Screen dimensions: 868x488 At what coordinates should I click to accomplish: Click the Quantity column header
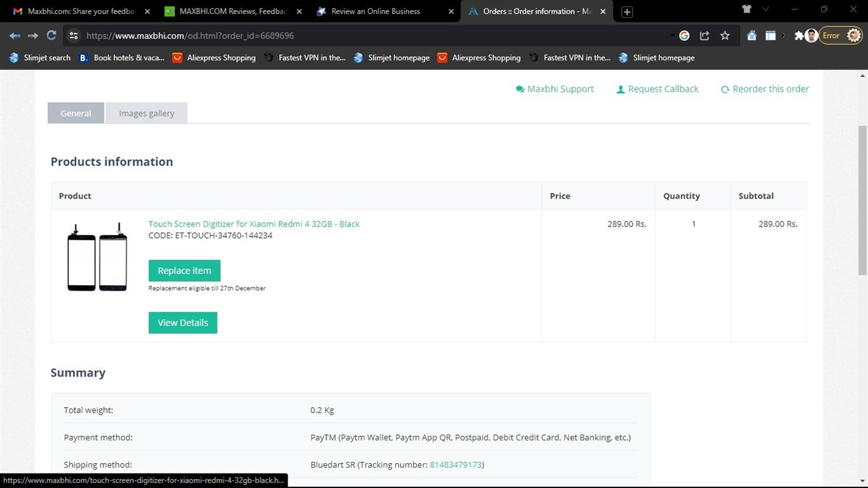point(682,196)
